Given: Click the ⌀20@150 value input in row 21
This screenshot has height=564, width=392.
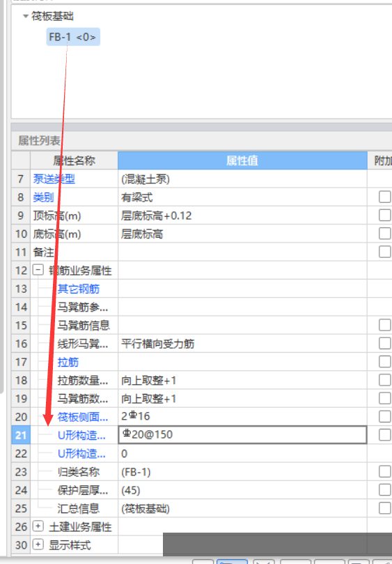Looking at the screenshot, I should tap(242, 435).
